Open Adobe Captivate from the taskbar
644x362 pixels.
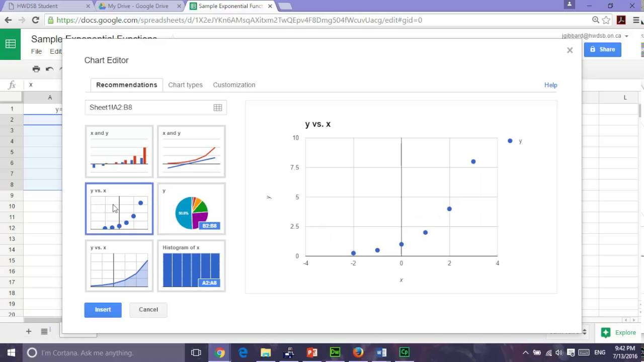click(x=405, y=352)
